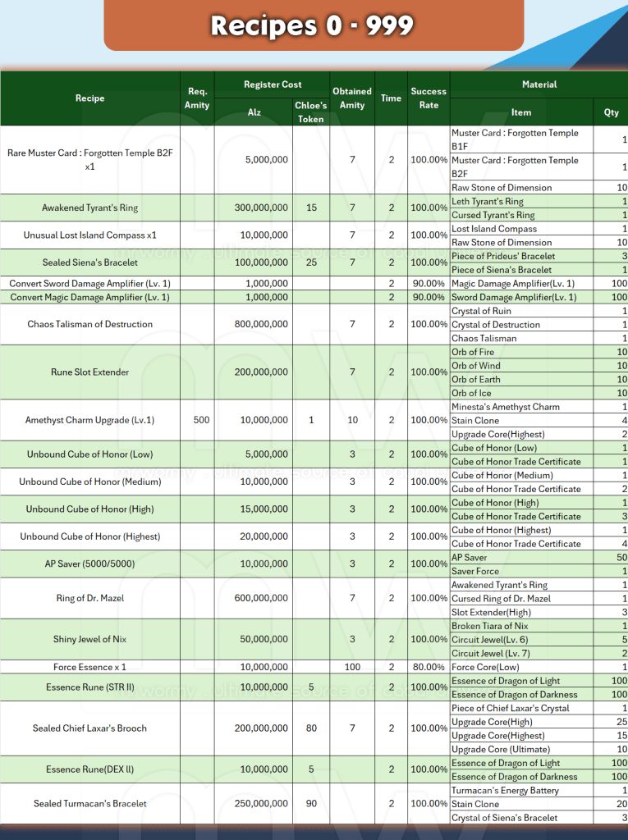This screenshot has height=840, width=628.
Task: Click the Amethyst Charm Upgrade (Lv.1) recipe
Action: click(89, 420)
